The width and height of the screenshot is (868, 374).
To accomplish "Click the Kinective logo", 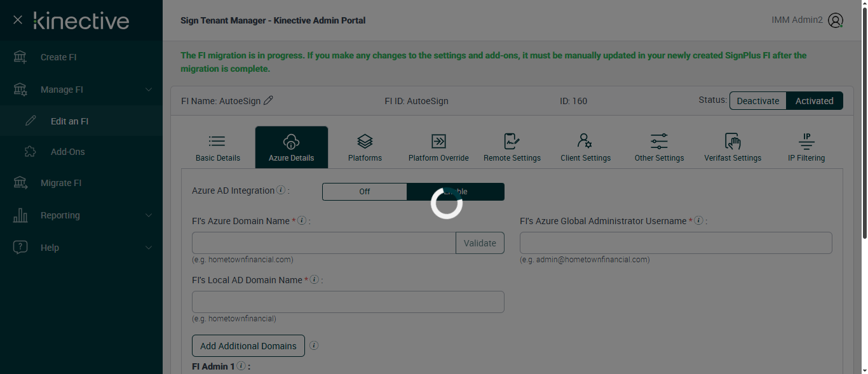I will tap(81, 20).
